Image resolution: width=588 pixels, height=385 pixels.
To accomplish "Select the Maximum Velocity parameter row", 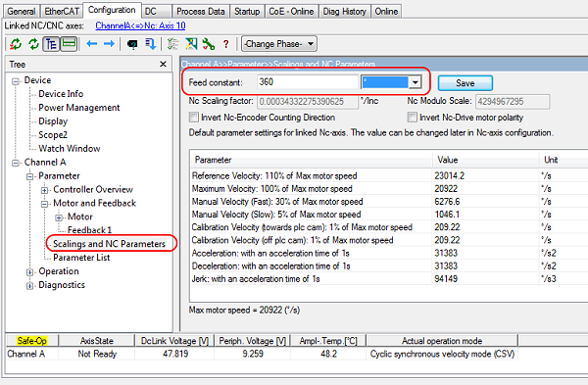I will pyautogui.click(x=389, y=188).
